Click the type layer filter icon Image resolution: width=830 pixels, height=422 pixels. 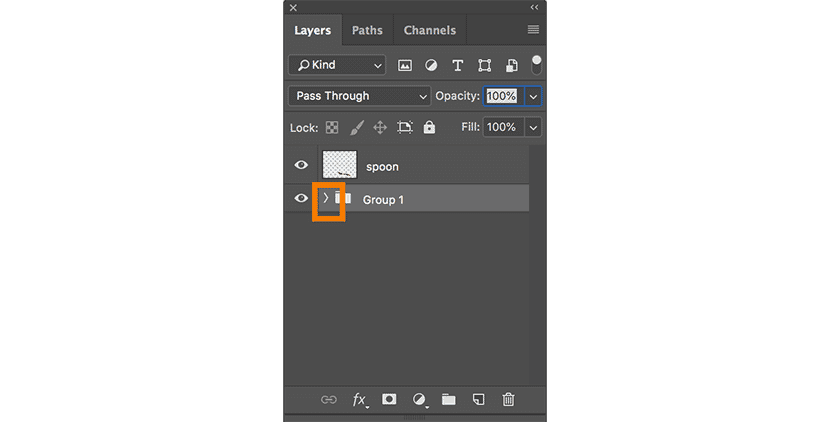click(x=458, y=65)
